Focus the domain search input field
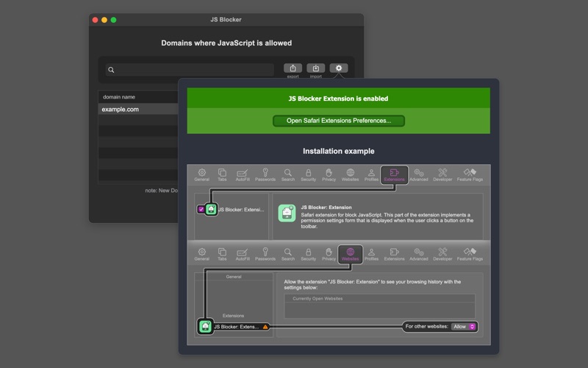This screenshot has width=588, height=368. coord(190,70)
